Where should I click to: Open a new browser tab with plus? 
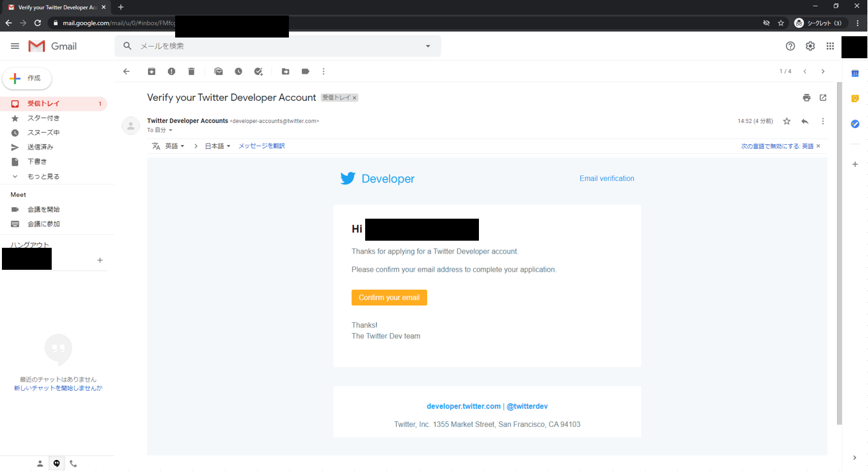tap(121, 7)
